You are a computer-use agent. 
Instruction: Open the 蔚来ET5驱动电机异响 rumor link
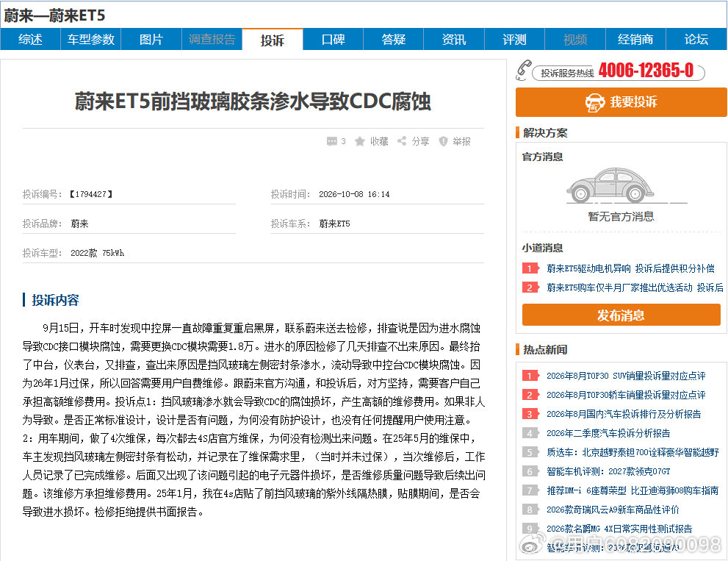point(630,268)
